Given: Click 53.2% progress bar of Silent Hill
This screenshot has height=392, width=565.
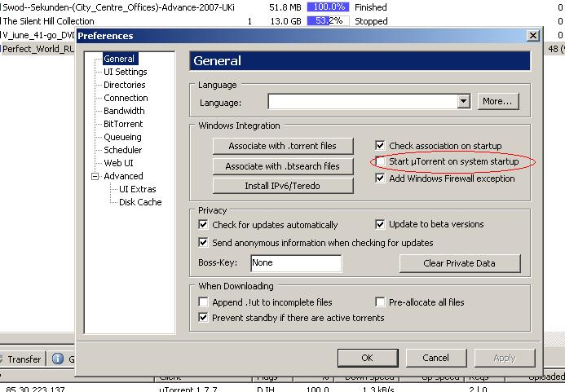Looking at the screenshot, I should 328,21.
